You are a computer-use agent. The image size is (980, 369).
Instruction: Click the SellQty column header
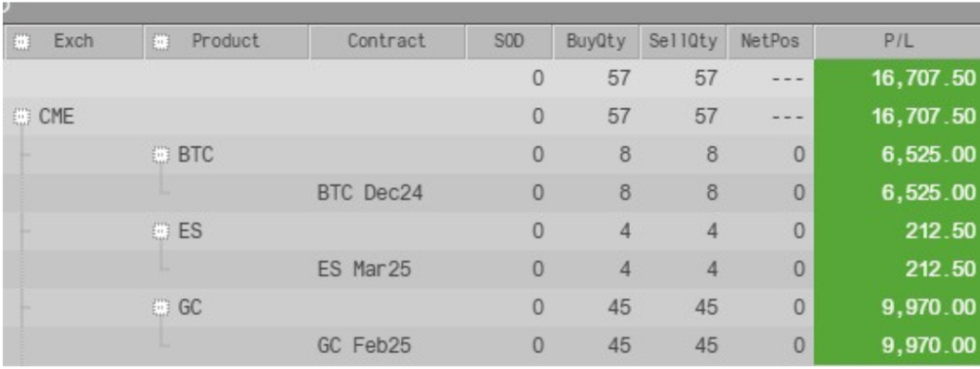click(x=683, y=42)
